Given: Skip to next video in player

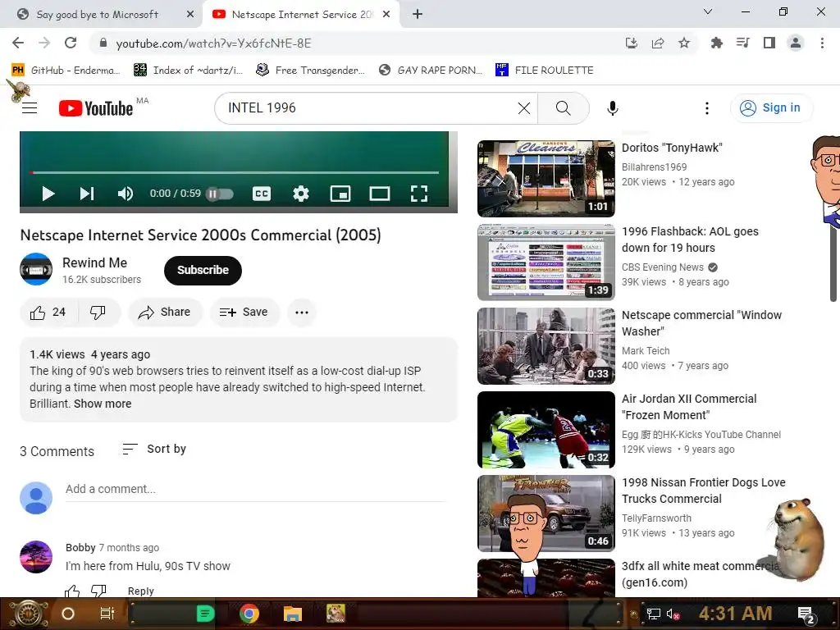Looking at the screenshot, I should tap(87, 194).
